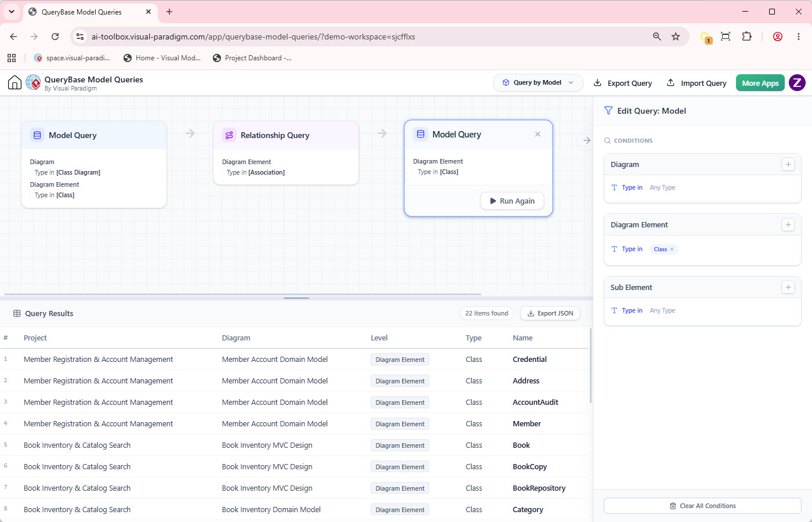Open Project Dashboard bookmark
The width and height of the screenshot is (812, 522).
pos(252,58)
